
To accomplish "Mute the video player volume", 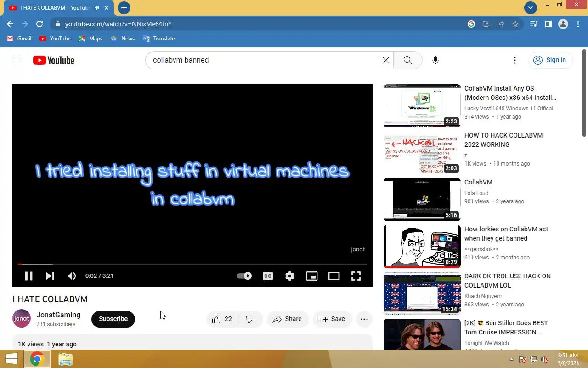I will 71,276.
